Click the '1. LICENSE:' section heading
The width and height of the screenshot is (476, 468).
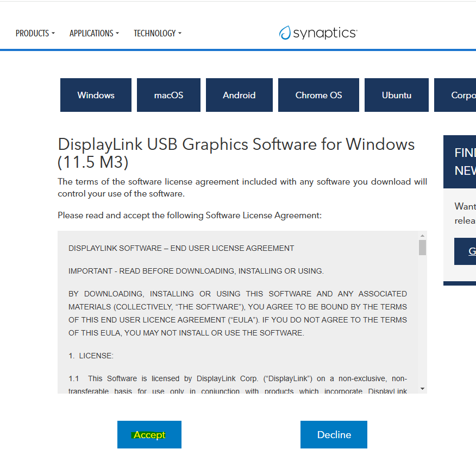coord(91,356)
